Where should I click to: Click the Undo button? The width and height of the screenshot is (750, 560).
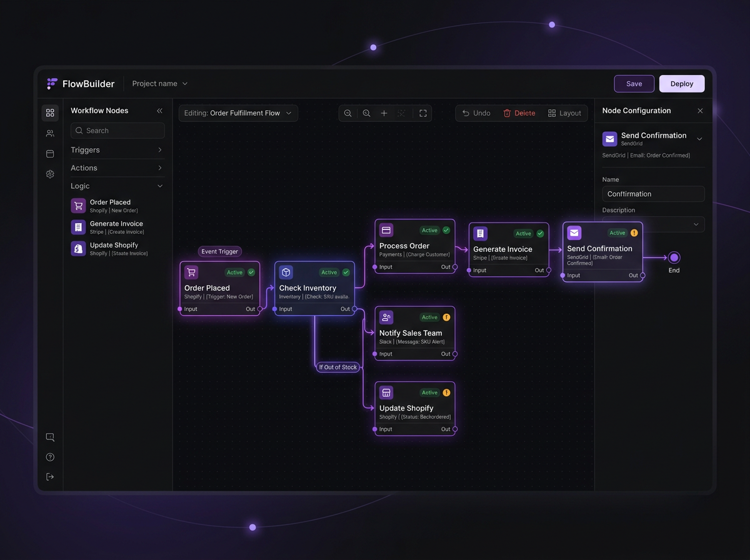pyautogui.click(x=476, y=113)
